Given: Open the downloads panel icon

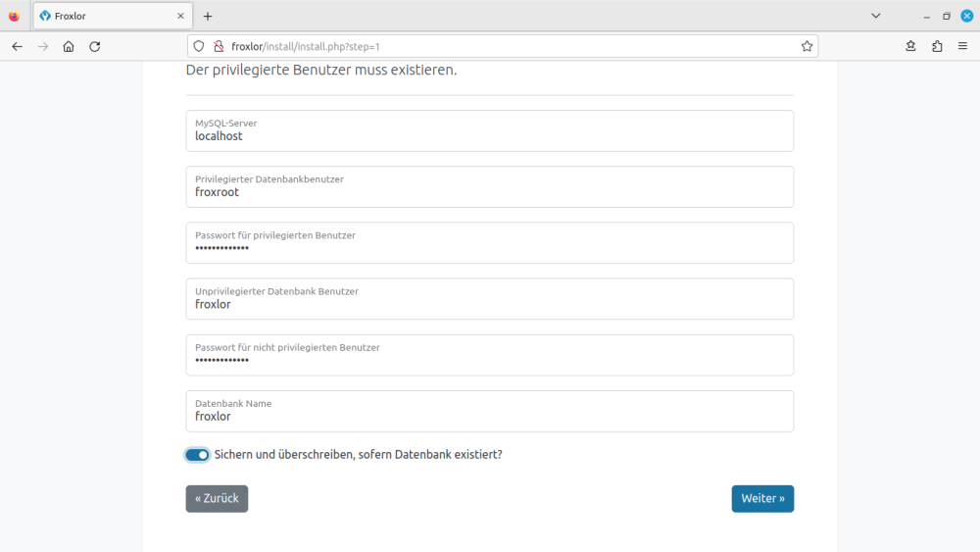Looking at the screenshot, I should (x=910, y=46).
